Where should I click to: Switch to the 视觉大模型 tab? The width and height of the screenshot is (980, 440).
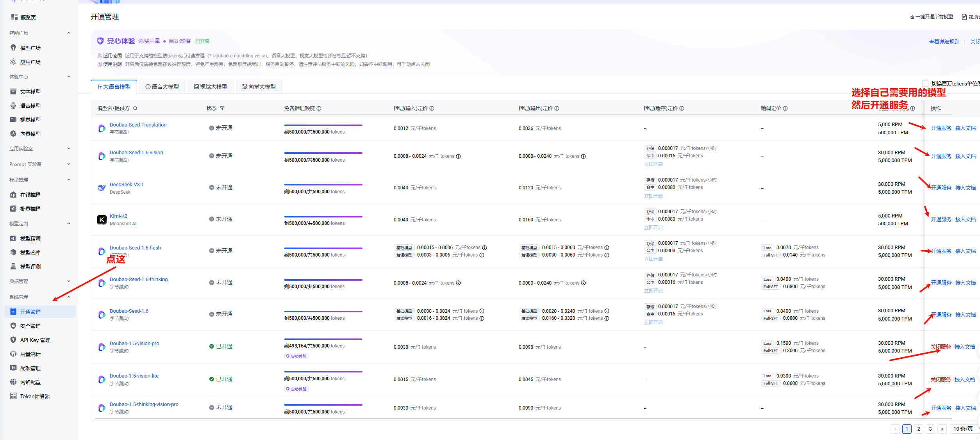[x=211, y=87]
